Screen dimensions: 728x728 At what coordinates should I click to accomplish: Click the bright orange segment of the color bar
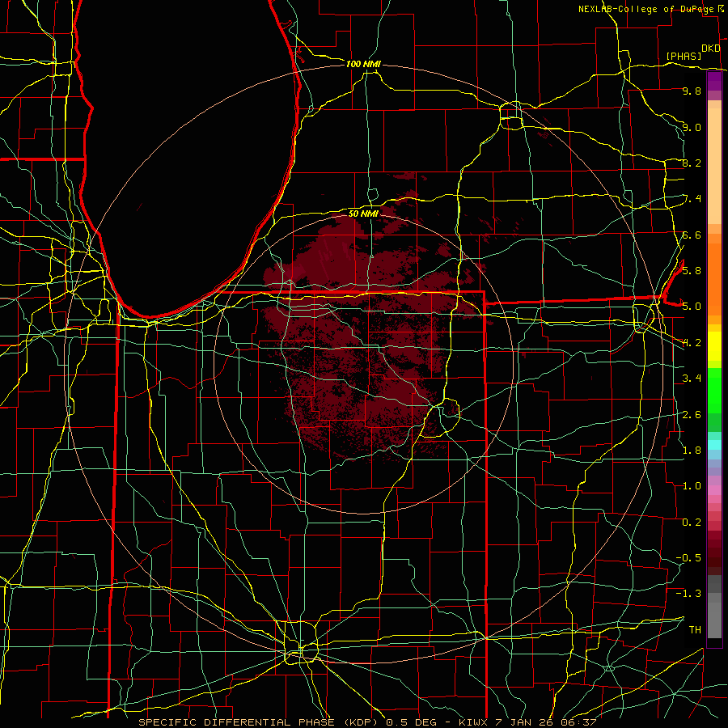pos(714,278)
